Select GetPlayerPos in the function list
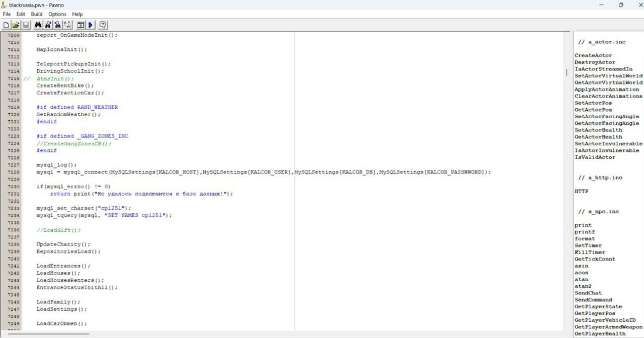This screenshot has width=644, height=338. pos(595,313)
